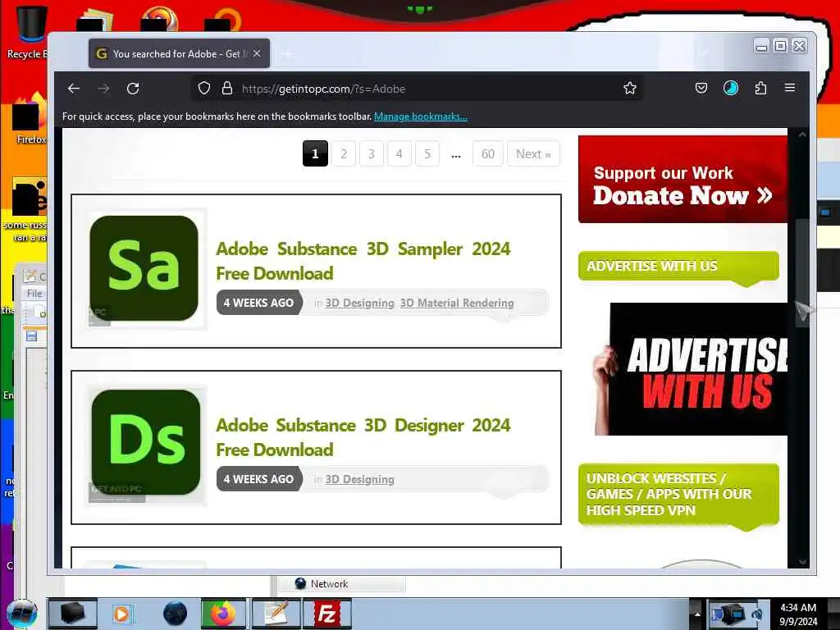Select the 'You searched for Adobe' tab

[x=179, y=53]
